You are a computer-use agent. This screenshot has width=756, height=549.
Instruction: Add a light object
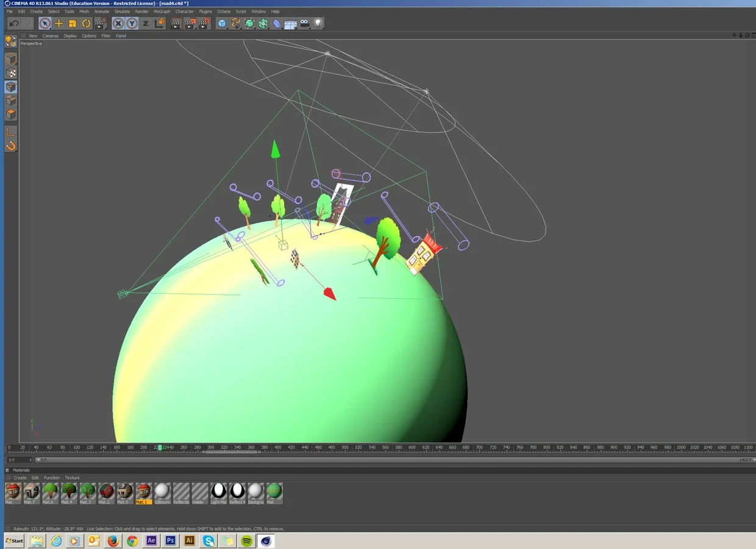[318, 23]
